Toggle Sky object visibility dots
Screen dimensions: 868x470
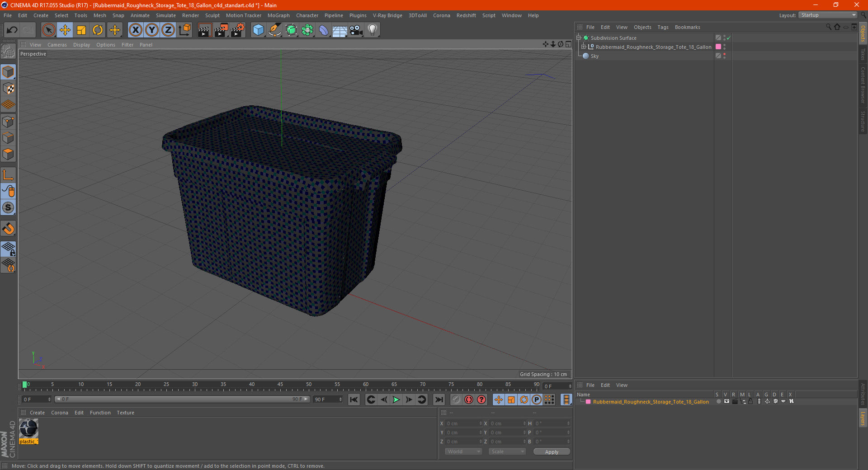[x=724, y=56]
